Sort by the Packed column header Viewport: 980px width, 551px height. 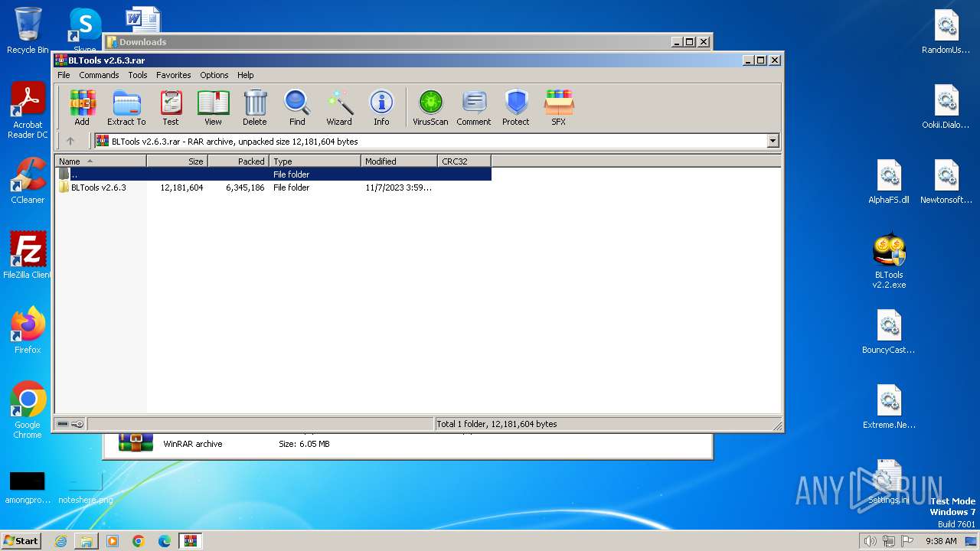click(x=239, y=161)
